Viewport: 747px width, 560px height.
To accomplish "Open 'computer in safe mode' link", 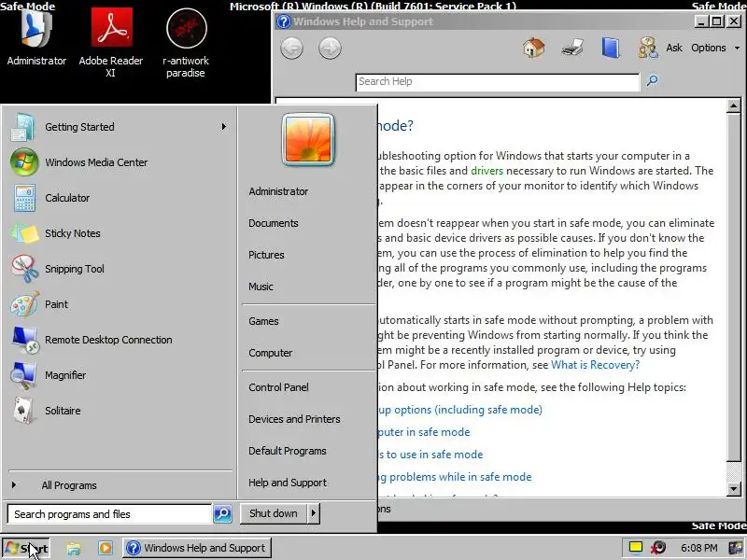I will 424,432.
